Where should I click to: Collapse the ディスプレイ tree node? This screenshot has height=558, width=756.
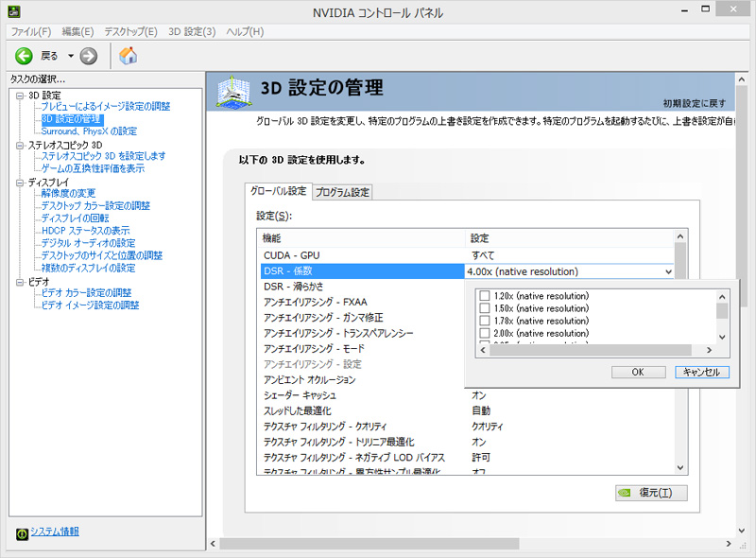click(x=20, y=183)
